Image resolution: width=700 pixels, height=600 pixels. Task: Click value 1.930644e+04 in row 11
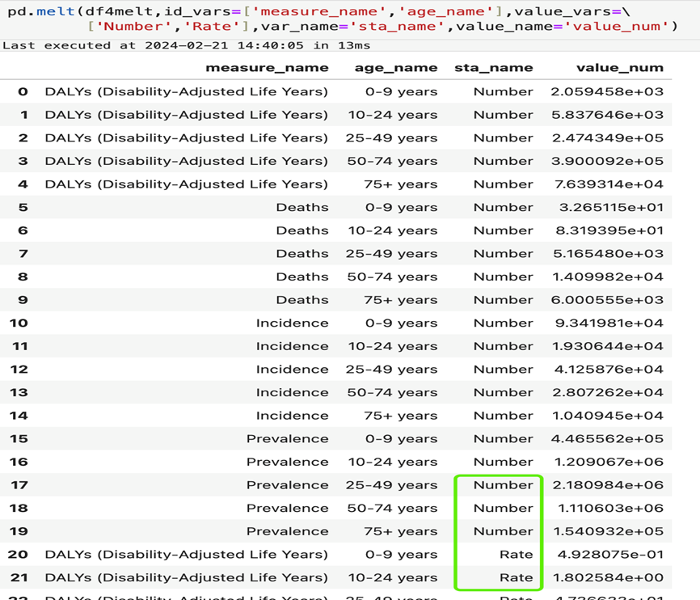pos(608,347)
